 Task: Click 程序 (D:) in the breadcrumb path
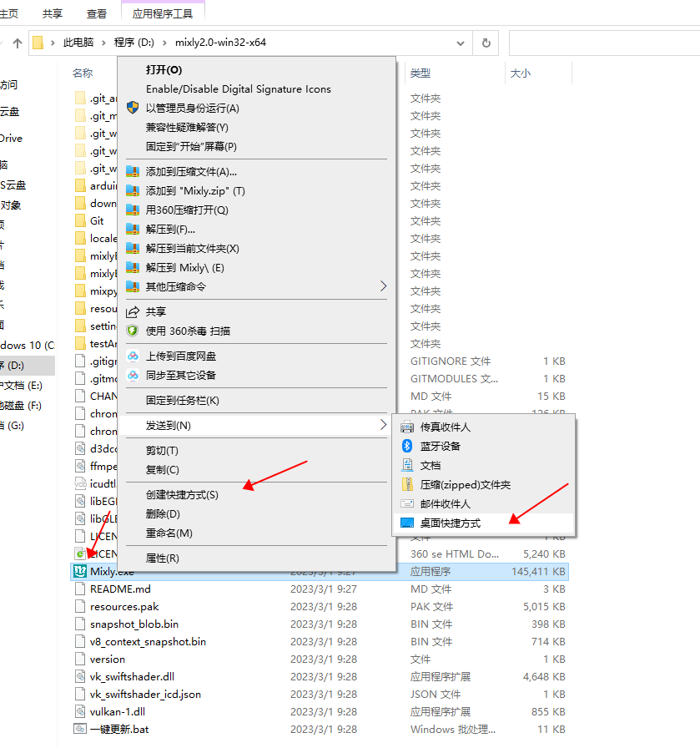coord(135,43)
